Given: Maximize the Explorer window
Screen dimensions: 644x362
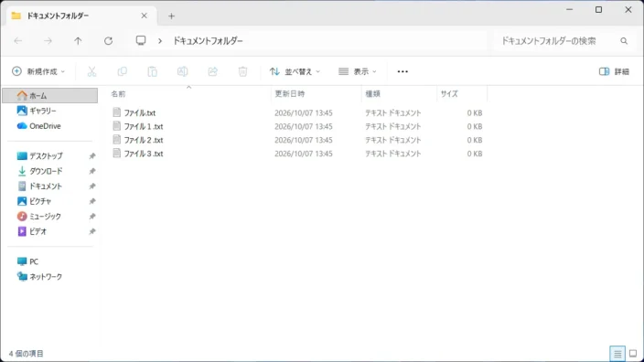Looking at the screenshot, I should click(599, 9).
